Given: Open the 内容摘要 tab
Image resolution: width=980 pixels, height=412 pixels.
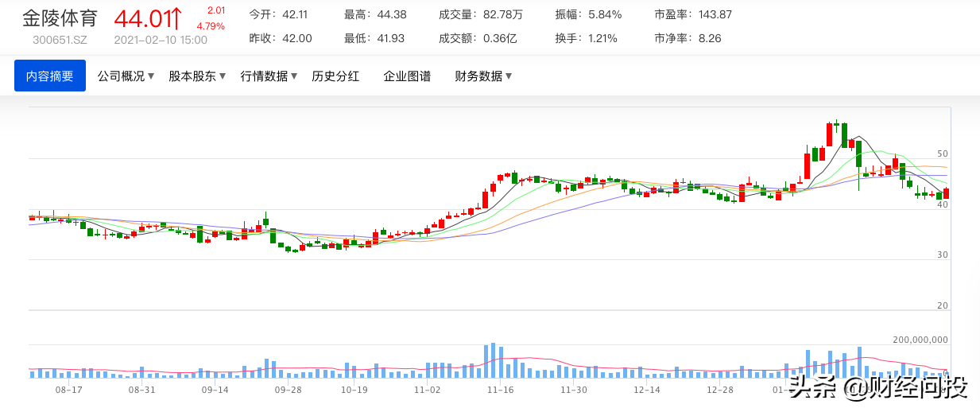Looking at the screenshot, I should 50,76.
